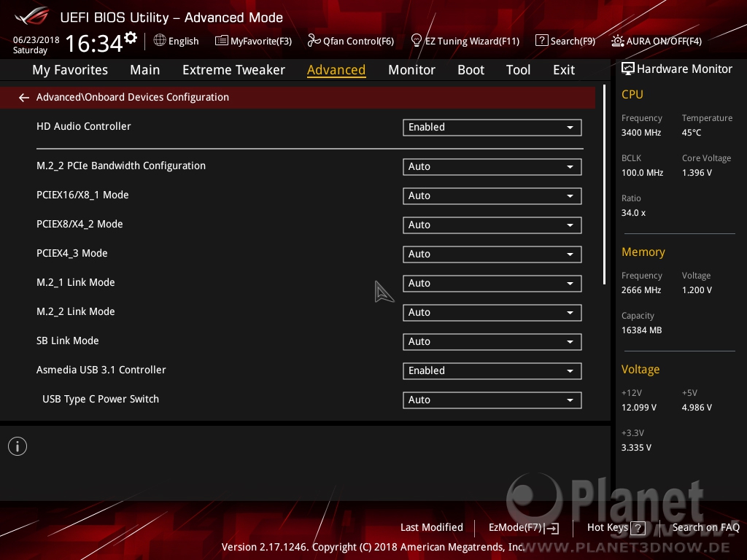Click the Qfan Control fan icon
The width and height of the screenshot is (747, 560).
click(x=314, y=41)
